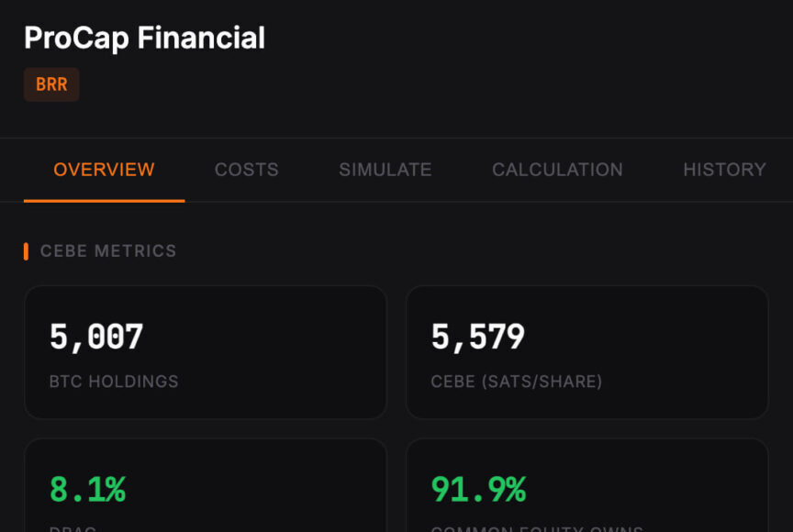793x532 pixels.
Task: Click the green 91.9% figure
Action: coord(478,490)
